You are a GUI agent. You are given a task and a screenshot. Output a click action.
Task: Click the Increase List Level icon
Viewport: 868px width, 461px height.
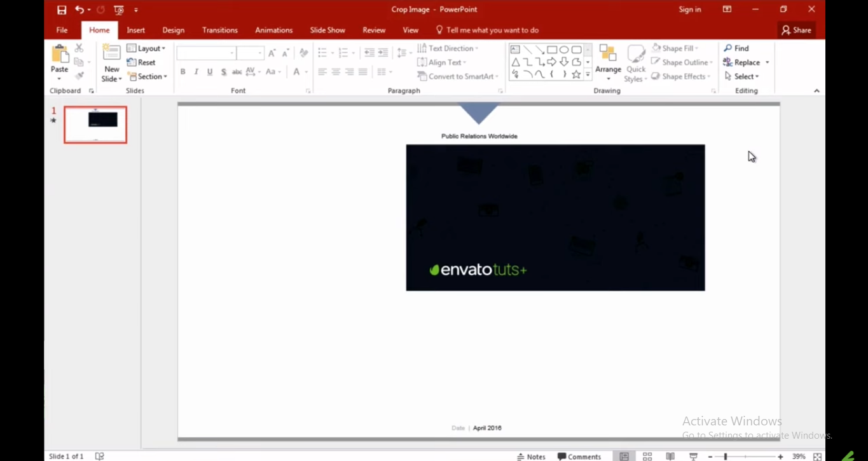(x=383, y=53)
